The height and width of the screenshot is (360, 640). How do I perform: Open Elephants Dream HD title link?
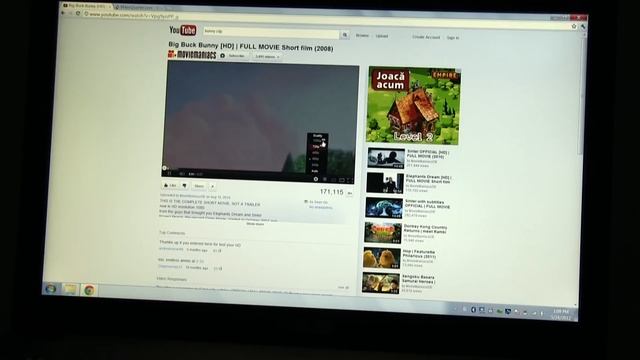tap(428, 180)
